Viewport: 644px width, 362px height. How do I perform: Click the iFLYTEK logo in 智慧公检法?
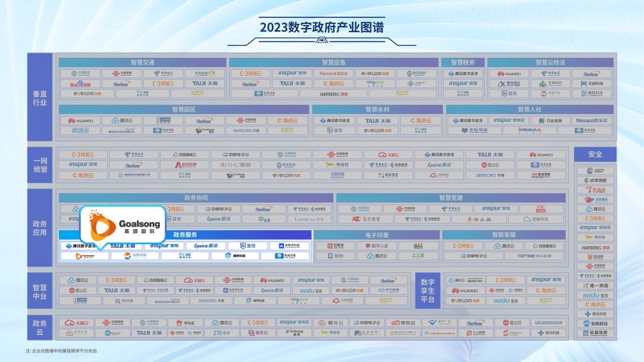(509, 84)
